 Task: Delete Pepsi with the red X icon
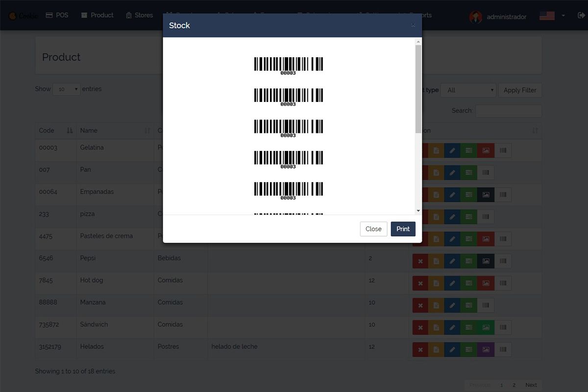pyautogui.click(x=420, y=261)
